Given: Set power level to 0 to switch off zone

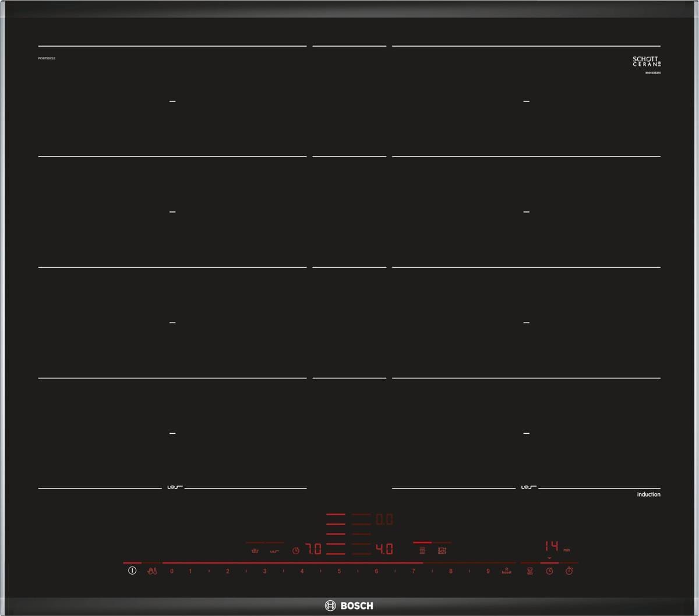Looking at the screenshot, I should (171, 571).
